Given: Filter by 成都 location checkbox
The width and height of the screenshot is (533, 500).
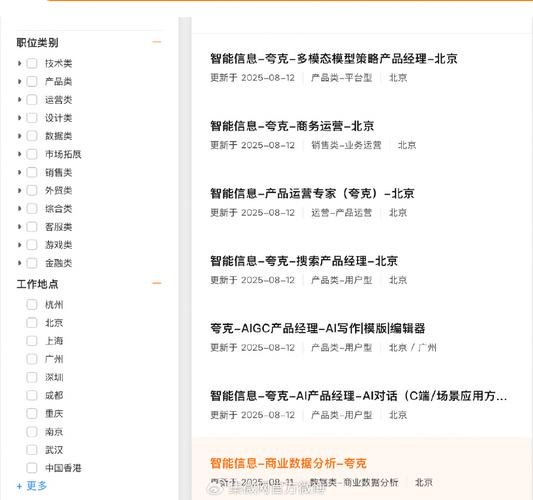Looking at the screenshot, I should [32, 395].
